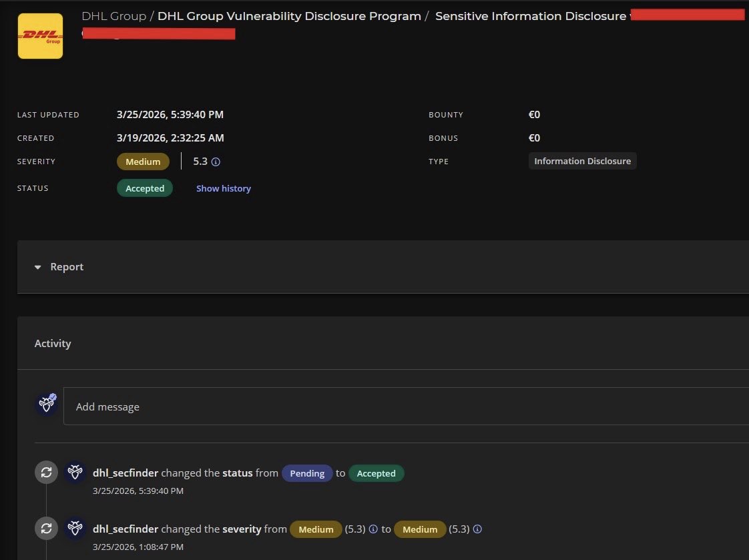Click dhl_secfinder avatar on status change entry
The height and width of the screenshot is (560, 749).
click(75, 472)
